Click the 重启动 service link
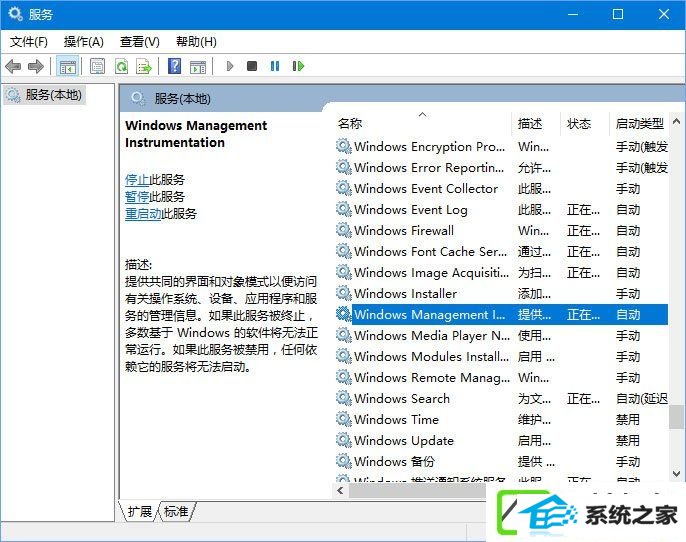The image size is (686, 542). point(143,213)
